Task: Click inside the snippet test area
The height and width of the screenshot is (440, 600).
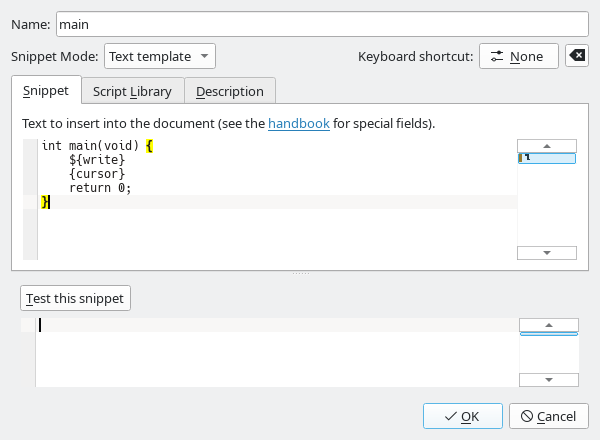Action: click(x=270, y=355)
